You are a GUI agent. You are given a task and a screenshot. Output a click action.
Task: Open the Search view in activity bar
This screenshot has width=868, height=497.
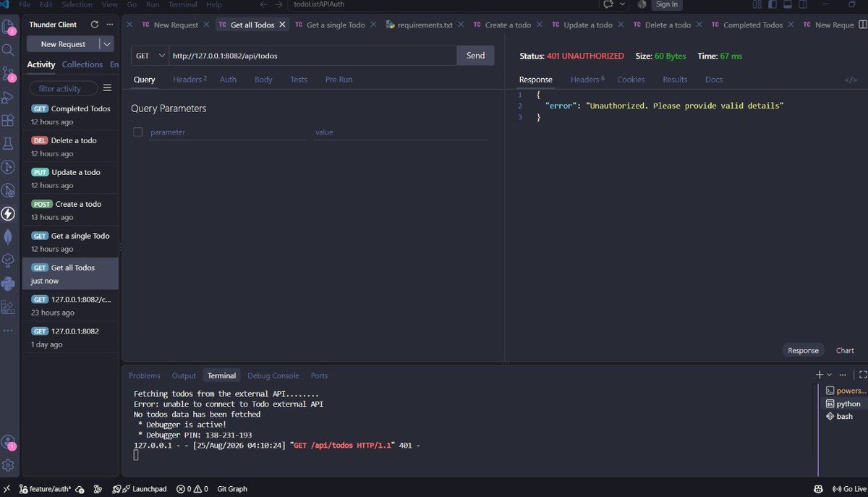(x=9, y=50)
